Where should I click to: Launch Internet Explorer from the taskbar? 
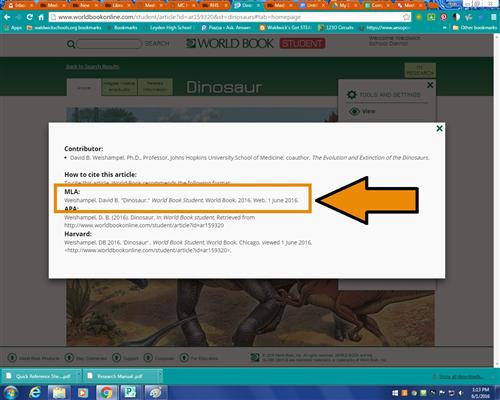click(35, 393)
